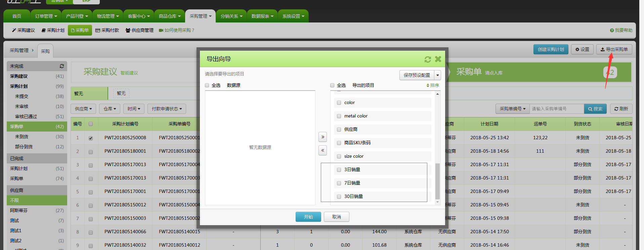Open the 采购单编号 search type dropdown
Image resolution: width=644 pixels, height=250 pixels.
click(x=513, y=109)
